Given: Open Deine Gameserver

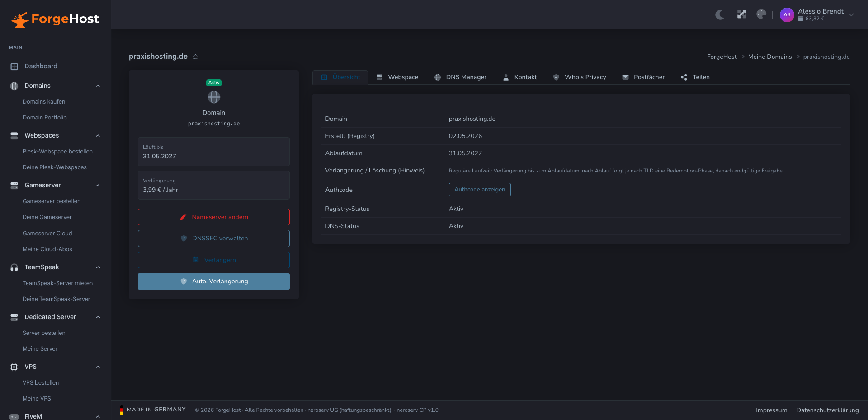Looking at the screenshot, I should coord(47,217).
